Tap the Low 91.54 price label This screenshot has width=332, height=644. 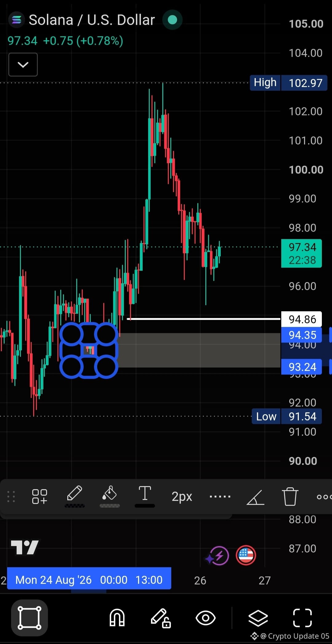(x=287, y=416)
